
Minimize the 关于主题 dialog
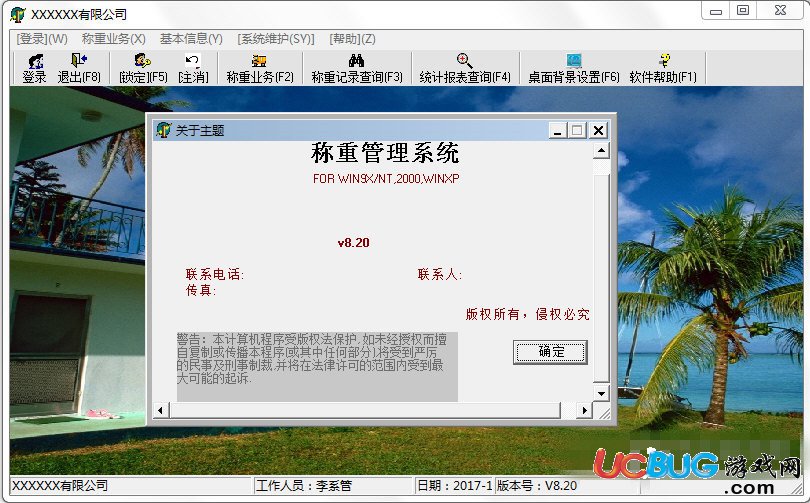[557, 130]
